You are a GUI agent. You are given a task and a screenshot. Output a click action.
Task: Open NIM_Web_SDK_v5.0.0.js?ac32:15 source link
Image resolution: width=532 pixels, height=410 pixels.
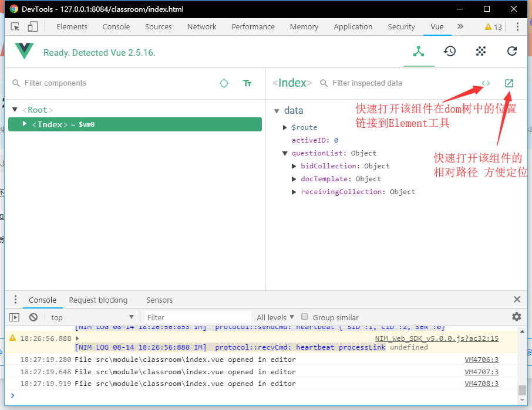pyautogui.click(x=437, y=338)
